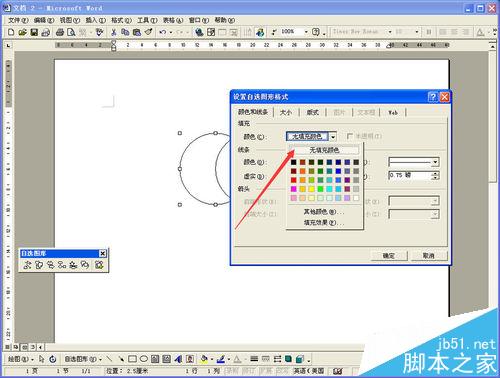
Task: Expand the Undo history dropdown arrow
Action: point(171,32)
